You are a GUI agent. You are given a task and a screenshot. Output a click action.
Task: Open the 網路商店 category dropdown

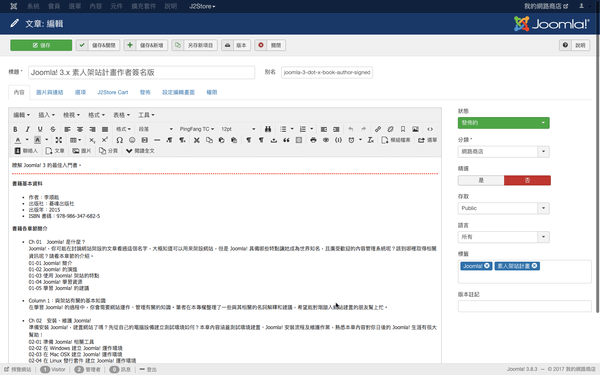(504, 152)
